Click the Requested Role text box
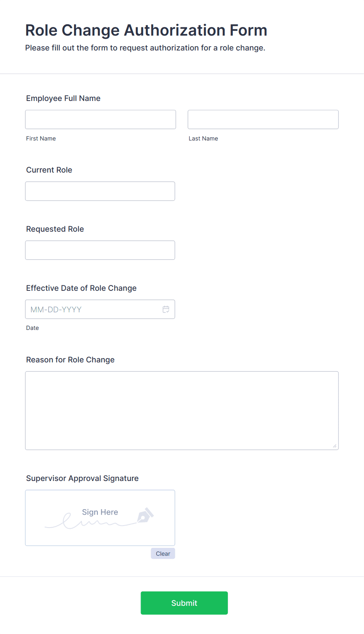364x634 pixels. pos(100,250)
